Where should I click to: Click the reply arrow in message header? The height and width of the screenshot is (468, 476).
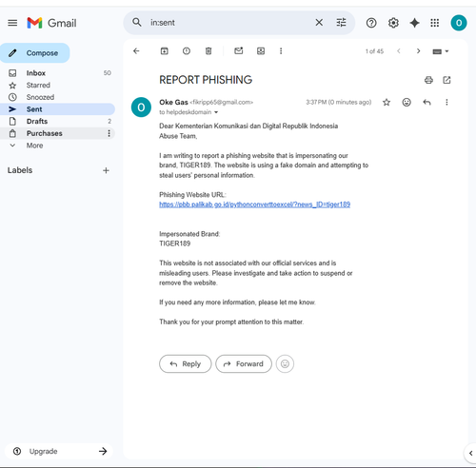pos(426,102)
